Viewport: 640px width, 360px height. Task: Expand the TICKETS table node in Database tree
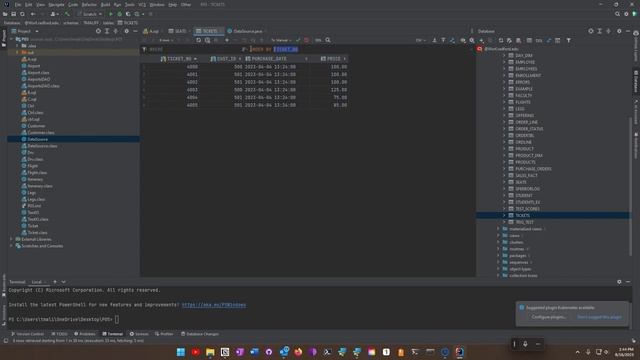coord(504,215)
